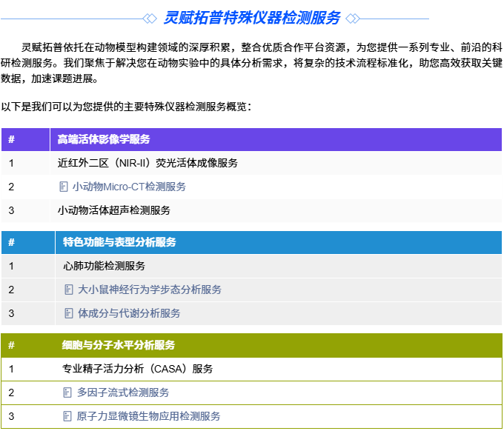
Task: Click the document icon before 大小鼠神经行为学步态分析服务
Action: coord(69,290)
